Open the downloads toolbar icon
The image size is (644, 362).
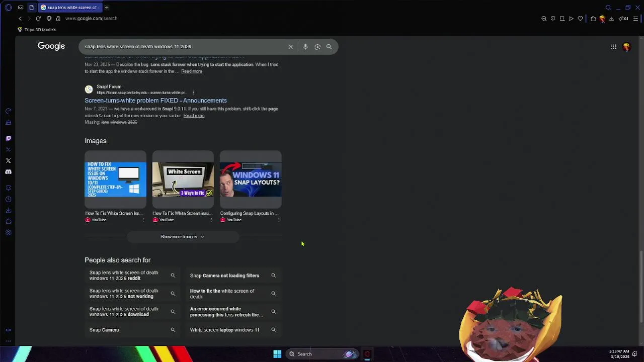(611, 19)
